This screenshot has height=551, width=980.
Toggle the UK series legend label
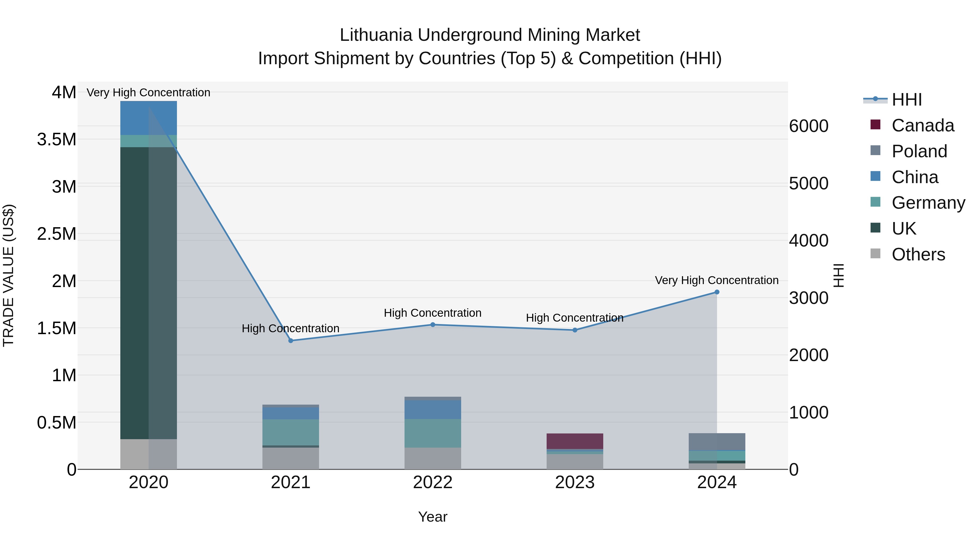[904, 229]
